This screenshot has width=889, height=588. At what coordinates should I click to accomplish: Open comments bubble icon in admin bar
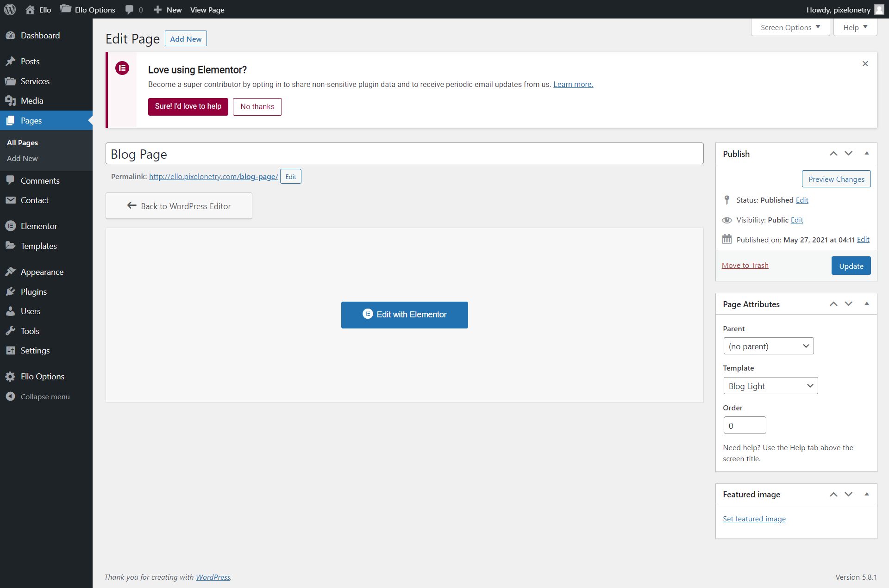click(130, 10)
